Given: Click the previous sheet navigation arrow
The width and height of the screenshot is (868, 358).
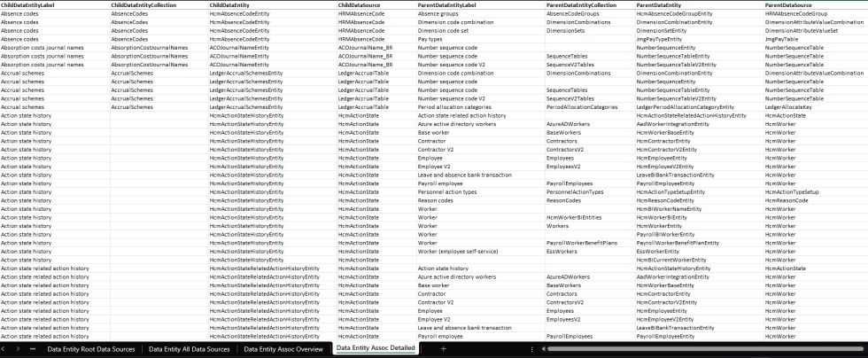Looking at the screenshot, I should (x=5, y=349).
